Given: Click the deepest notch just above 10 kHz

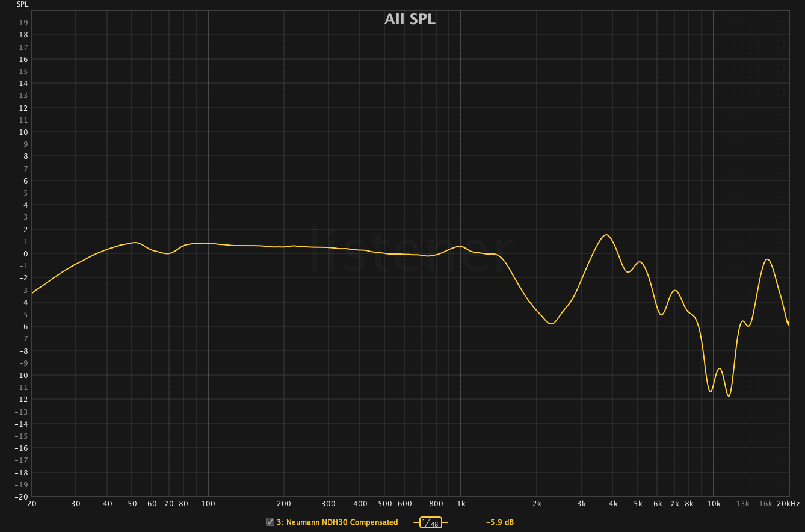Looking at the screenshot, I should [729, 395].
